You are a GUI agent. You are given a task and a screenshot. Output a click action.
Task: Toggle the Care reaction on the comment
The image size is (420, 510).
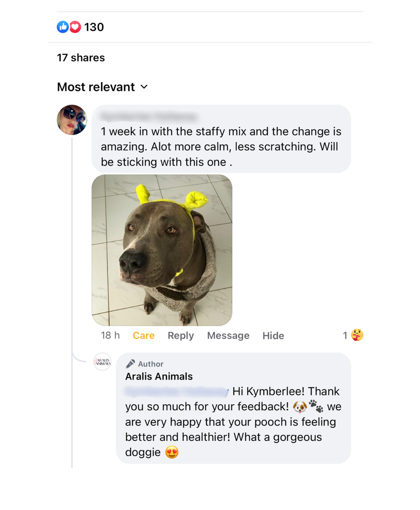(143, 335)
